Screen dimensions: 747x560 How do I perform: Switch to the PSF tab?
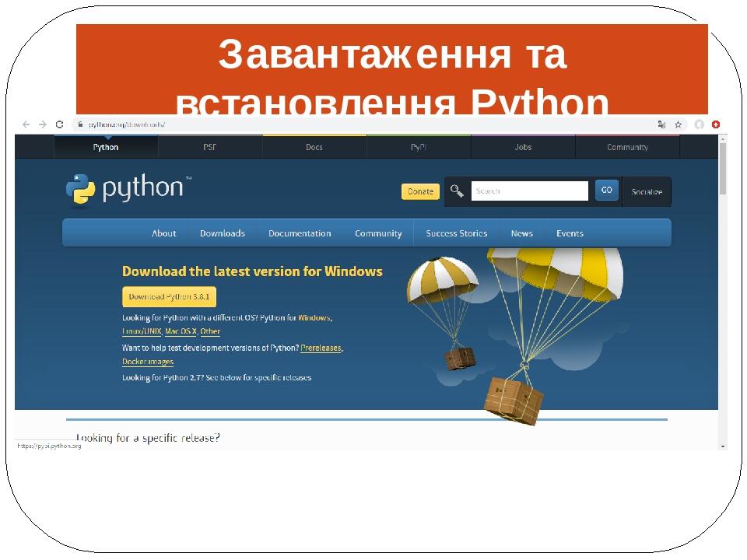[210, 147]
